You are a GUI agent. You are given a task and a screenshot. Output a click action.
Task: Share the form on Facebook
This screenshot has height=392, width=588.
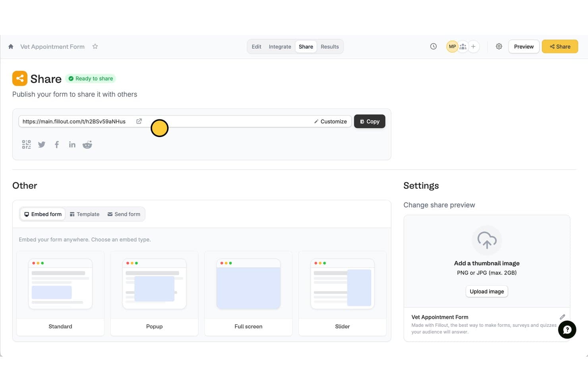[x=57, y=145]
